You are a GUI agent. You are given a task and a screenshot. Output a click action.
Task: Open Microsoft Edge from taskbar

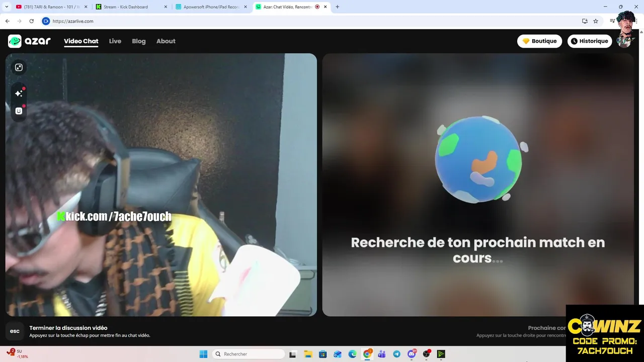pyautogui.click(x=352, y=354)
